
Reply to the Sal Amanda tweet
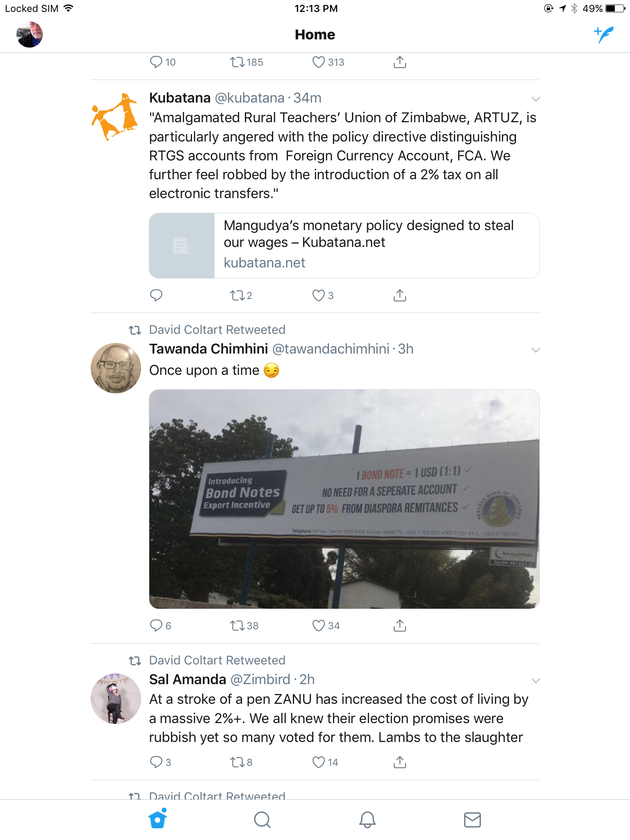160,762
